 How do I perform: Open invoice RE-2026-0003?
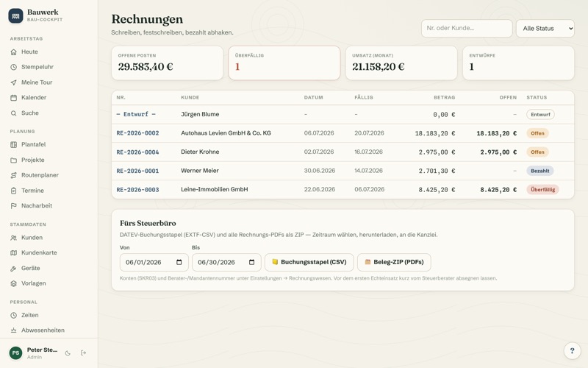pyautogui.click(x=137, y=190)
